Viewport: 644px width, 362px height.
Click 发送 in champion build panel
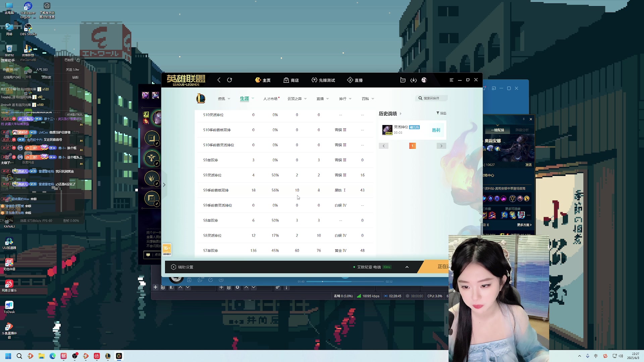click(528, 165)
